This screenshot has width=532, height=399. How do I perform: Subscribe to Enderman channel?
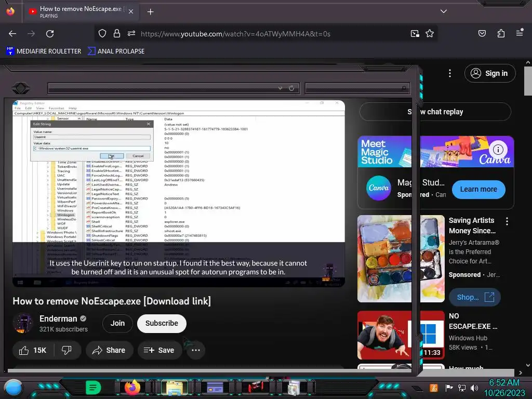point(162,323)
